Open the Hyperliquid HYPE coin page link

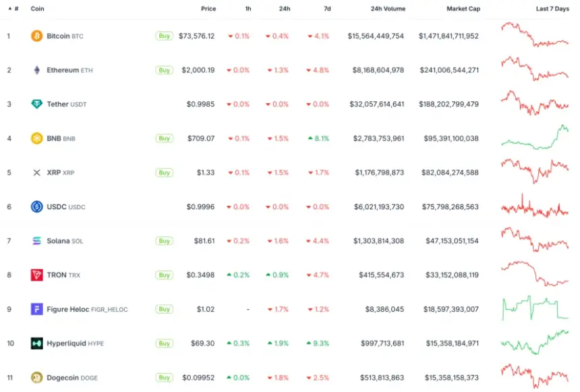(x=75, y=343)
